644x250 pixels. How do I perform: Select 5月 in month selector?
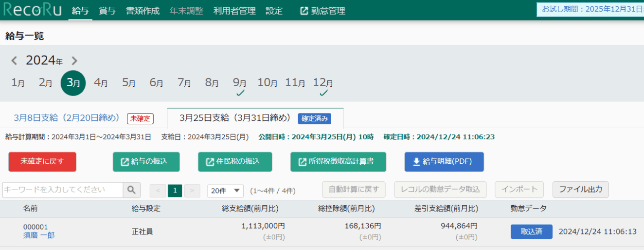coord(128,83)
